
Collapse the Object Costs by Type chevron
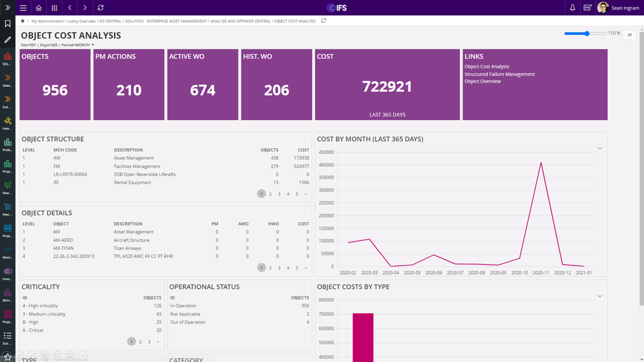point(599,296)
